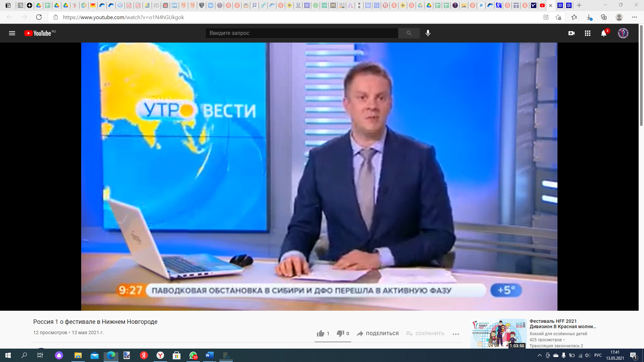Screen dimensions: 644x362
Task: Open Edge settings and more menu
Action: [x=635, y=17]
